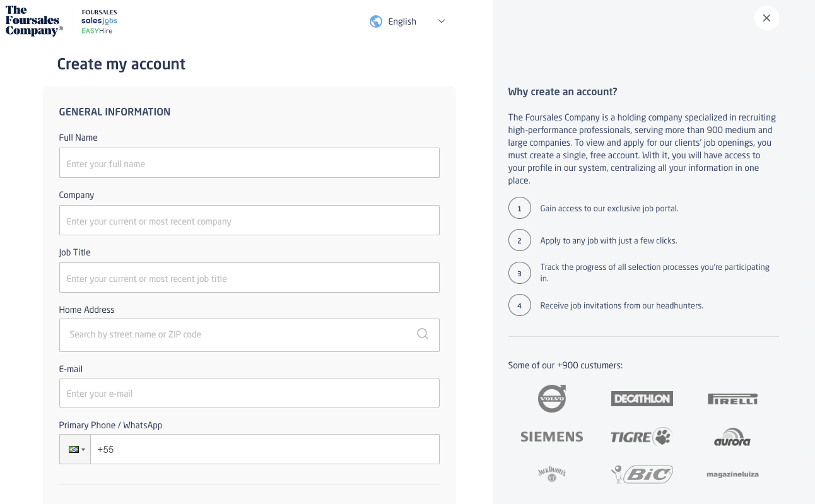815x504 pixels.
Task: Click the Primary Phone number field
Action: point(265,449)
